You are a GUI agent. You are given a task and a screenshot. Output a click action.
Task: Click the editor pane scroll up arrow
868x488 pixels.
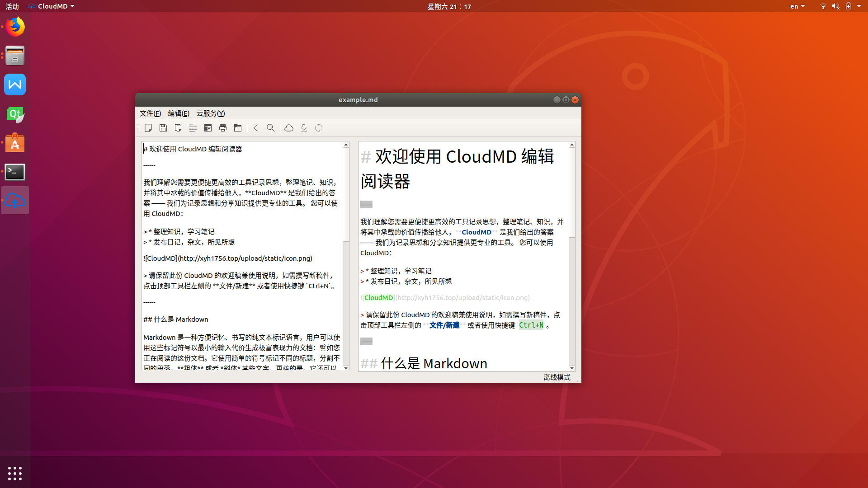[346, 145]
